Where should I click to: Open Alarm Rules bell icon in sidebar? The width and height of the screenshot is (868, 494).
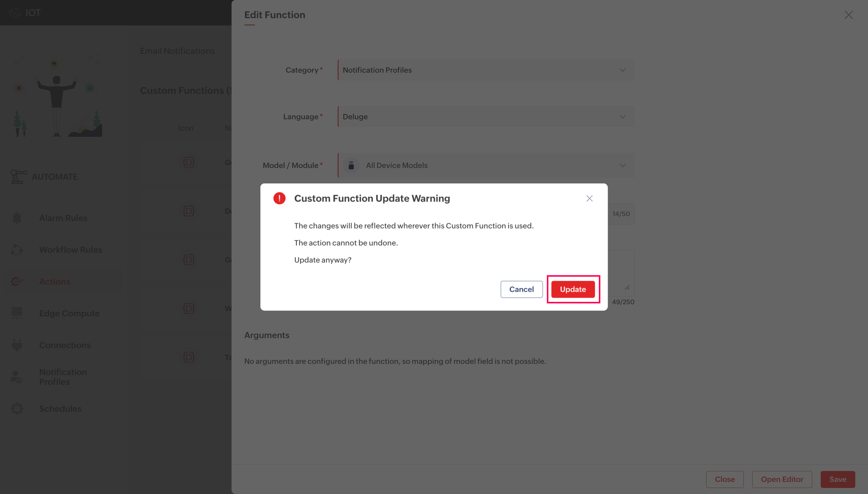[17, 218]
